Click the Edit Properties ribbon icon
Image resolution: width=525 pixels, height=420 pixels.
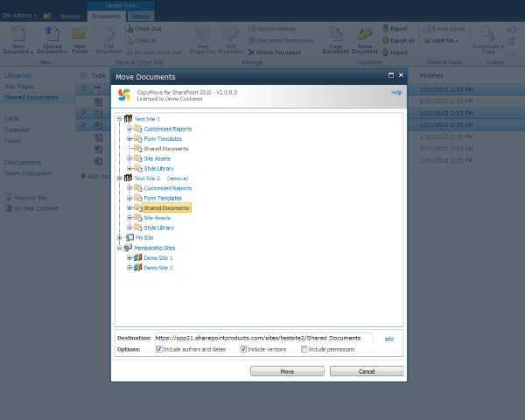(231, 40)
